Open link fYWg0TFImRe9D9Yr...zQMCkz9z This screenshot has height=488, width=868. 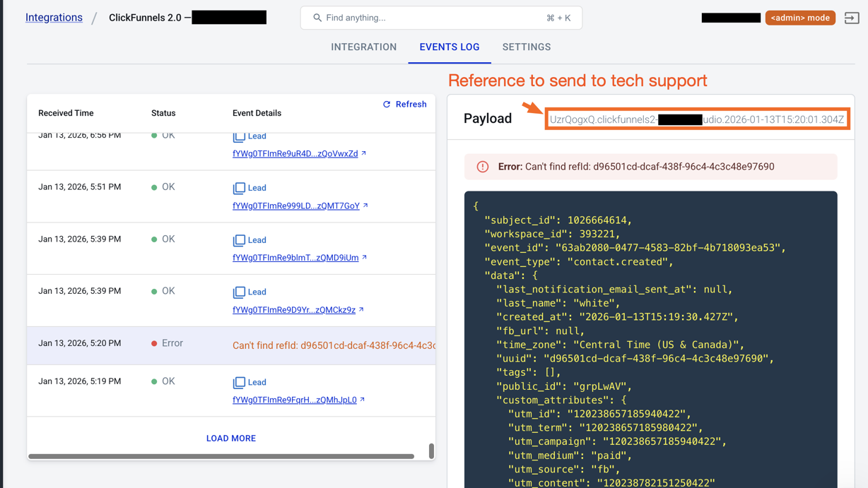click(294, 310)
